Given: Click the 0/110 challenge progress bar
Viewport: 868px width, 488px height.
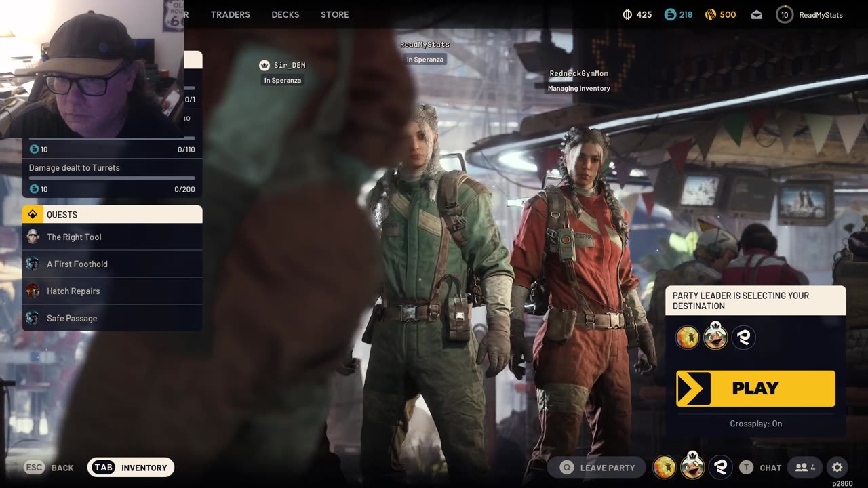Looking at the screenshot, I should coord(112,138).
